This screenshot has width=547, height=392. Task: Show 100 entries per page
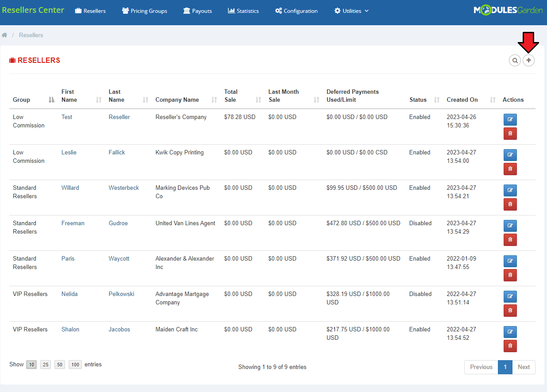[x=75, y=365]
